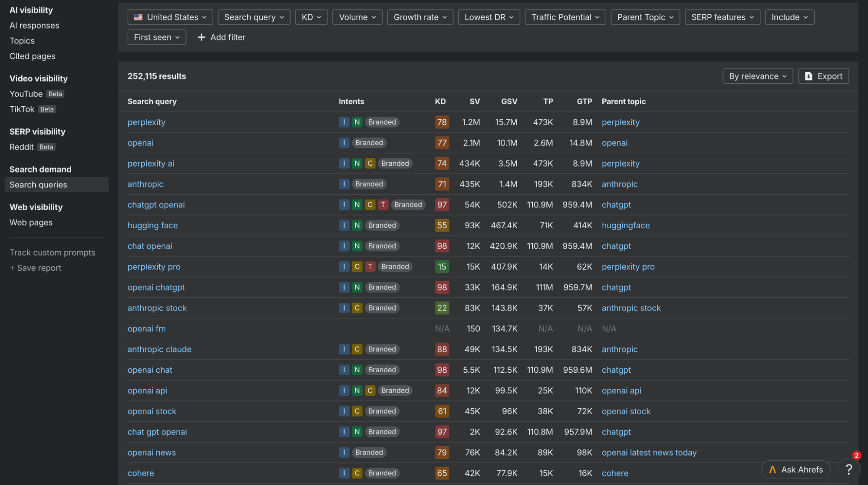Open the United States country dropdown
This screenshot has height=485, width=868.
coord(170,17)
